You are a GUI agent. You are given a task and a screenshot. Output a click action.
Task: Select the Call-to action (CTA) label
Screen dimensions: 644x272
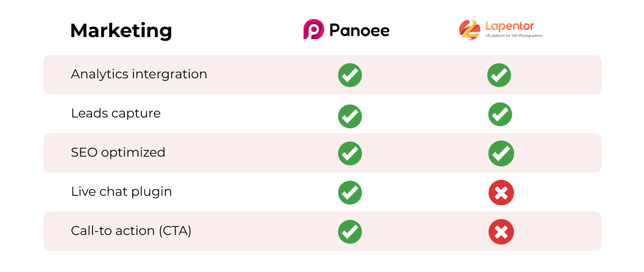[x=131, y=231]
